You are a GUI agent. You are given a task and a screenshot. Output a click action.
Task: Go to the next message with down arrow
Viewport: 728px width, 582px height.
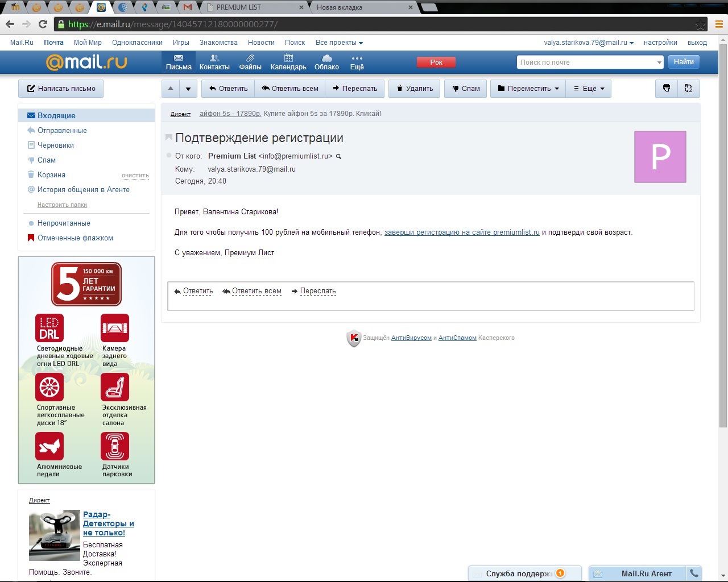click(x=188, y=89)
